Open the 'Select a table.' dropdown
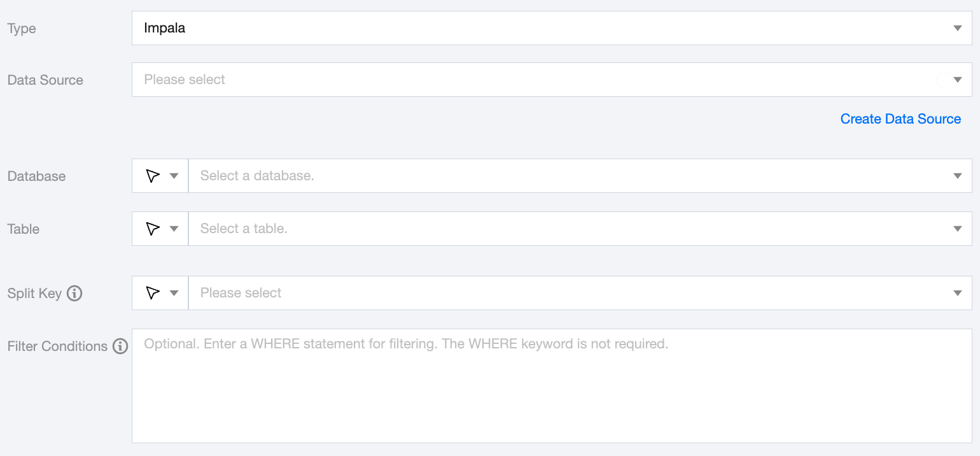Screen dimensions: 980x456 [x=573, y=229]
